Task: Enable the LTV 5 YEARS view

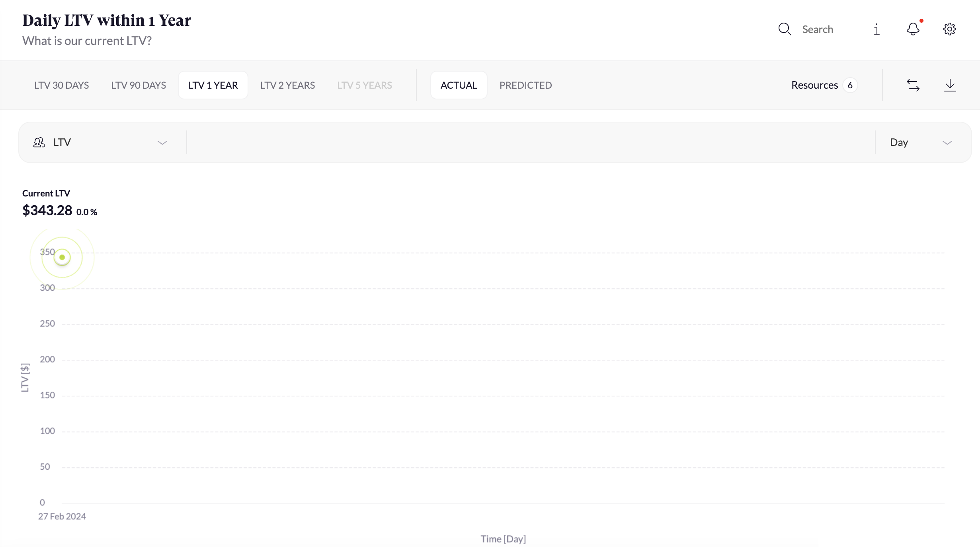Action: 365,85
